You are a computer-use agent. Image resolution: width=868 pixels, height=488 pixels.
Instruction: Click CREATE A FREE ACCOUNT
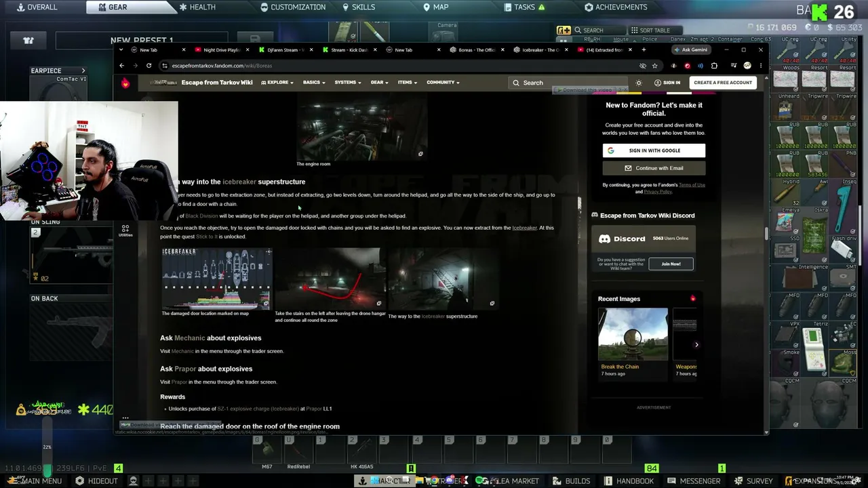[x=723, y=83]
